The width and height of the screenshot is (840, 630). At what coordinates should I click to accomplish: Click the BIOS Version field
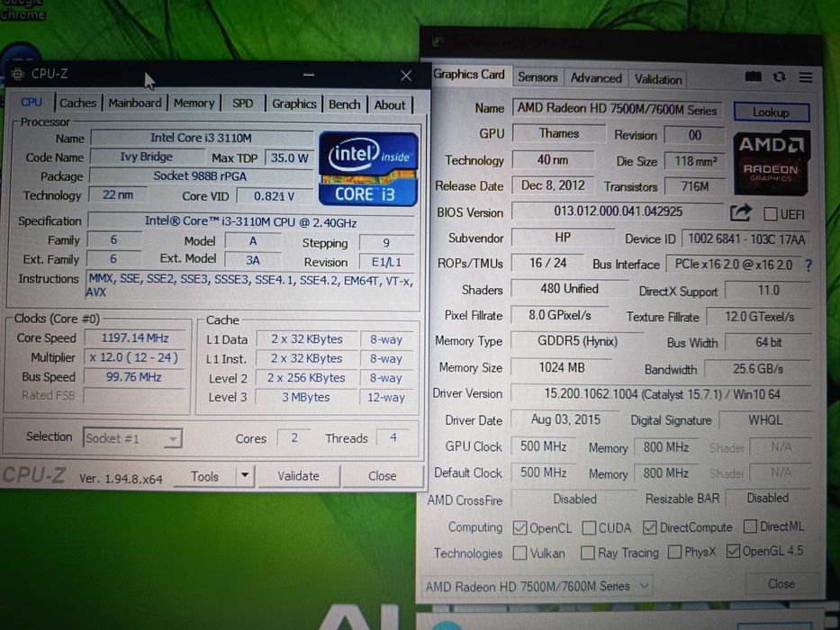coord(617,211)
